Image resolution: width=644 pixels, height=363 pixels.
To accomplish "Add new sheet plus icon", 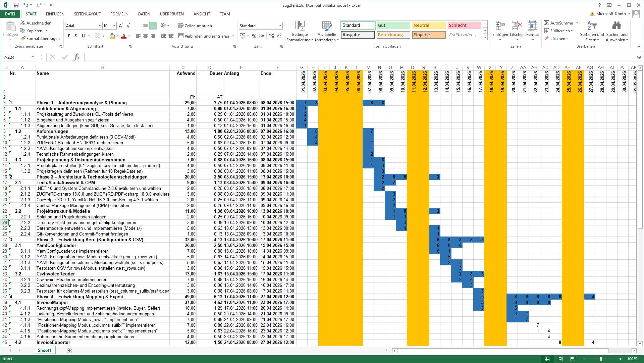I will [69, 350].
